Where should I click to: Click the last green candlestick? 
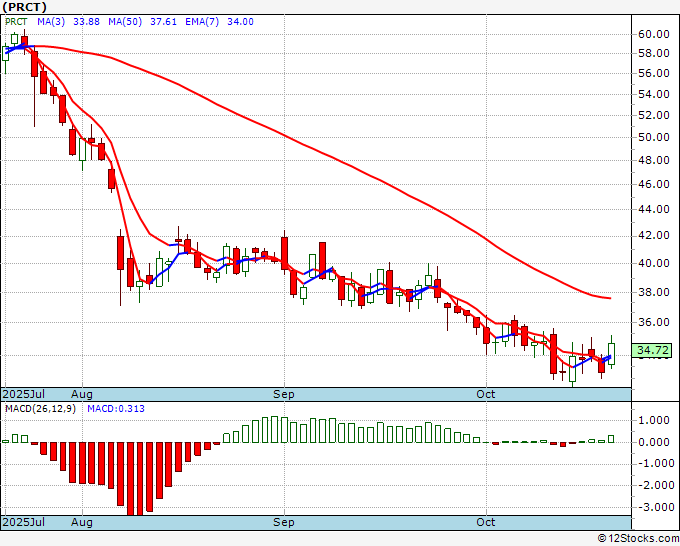pos(611,354)
